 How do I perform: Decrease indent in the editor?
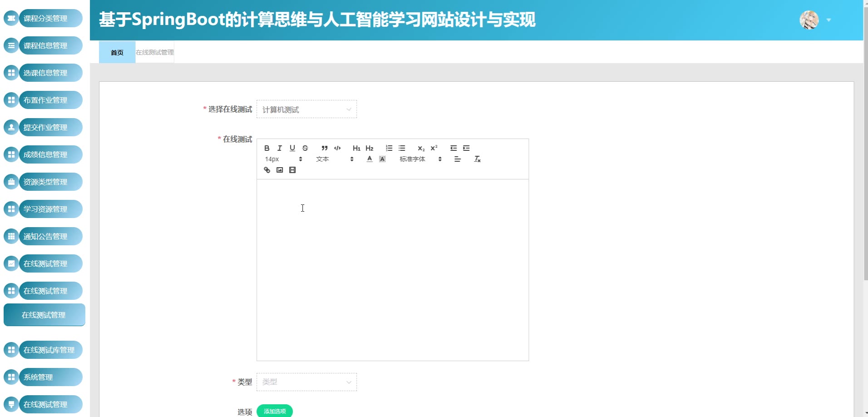[x=454, y=148]
